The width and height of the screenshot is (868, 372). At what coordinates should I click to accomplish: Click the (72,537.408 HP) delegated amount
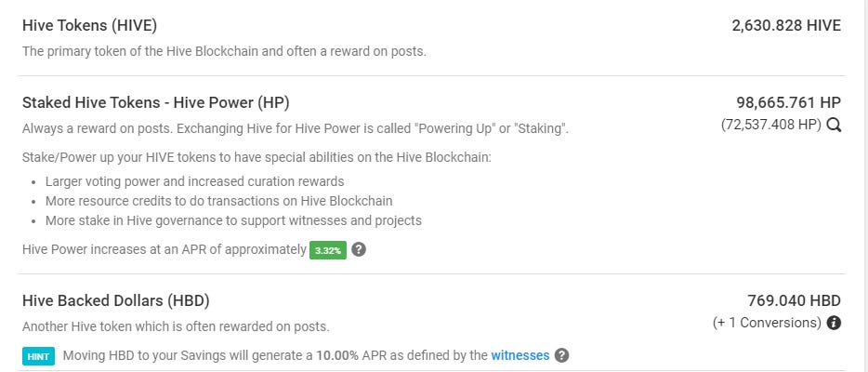click(x=771, y=126)
